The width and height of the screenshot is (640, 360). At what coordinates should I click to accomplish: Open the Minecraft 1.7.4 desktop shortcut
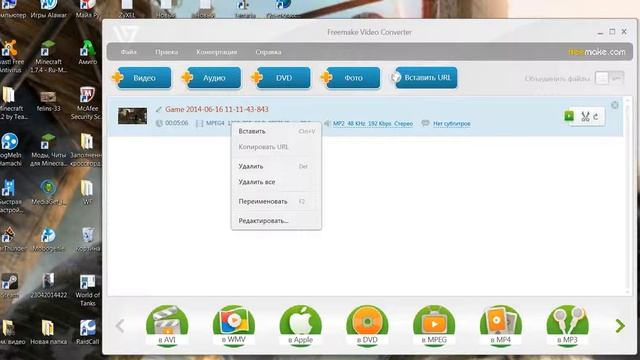(x=49, y=57)
